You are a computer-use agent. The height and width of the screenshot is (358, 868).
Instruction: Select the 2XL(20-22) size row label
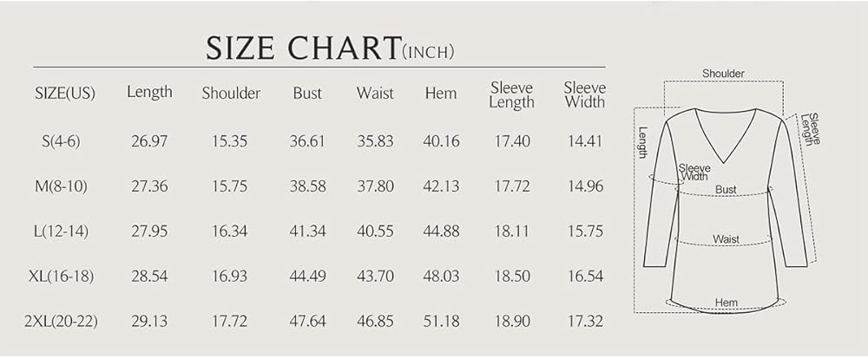(x=61, y=322)
